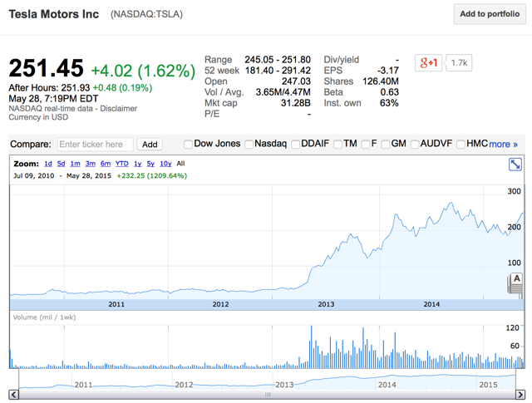Select the All zoom range
Image resolution: width=532 pixels, height=403 pixels.
pyautogui.click(x=180, y=164)
